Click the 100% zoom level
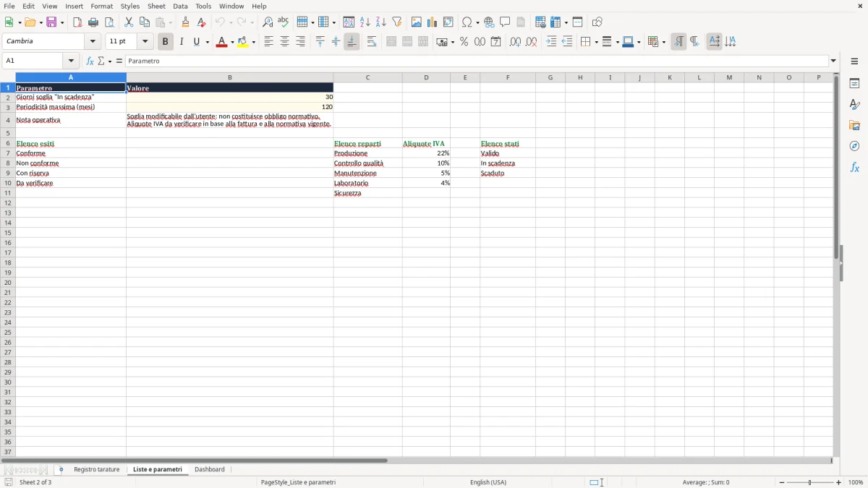This screenshot has width=868, height=488. click(856, 482)
